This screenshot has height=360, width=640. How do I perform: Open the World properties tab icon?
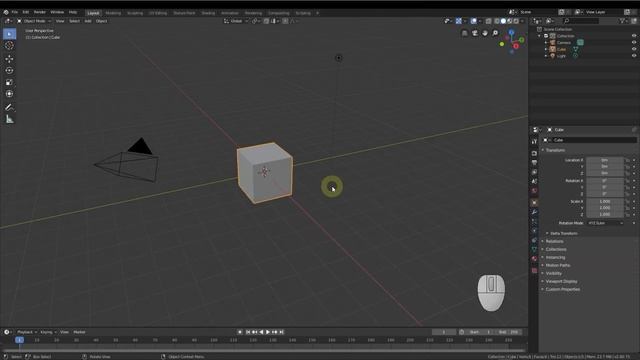[x=534, y=191]
